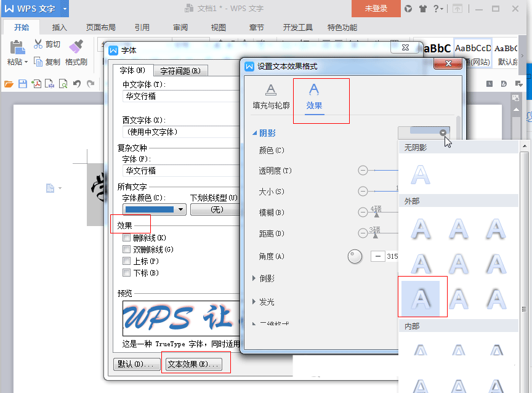The width and height of the screenshot is (532, 393).
Task: Click the Undo arrow in quick toolbar
Action: coord(77,84)
